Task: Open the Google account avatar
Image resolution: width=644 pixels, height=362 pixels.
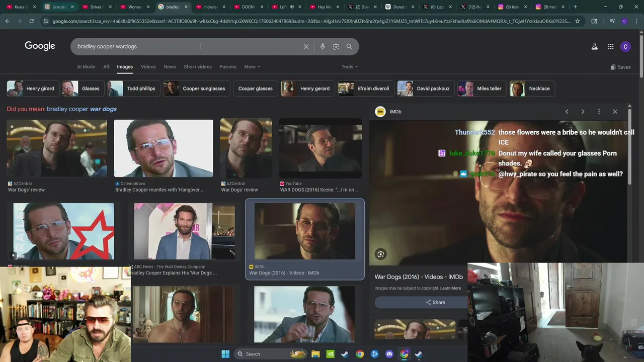Action: click(625, 46)
